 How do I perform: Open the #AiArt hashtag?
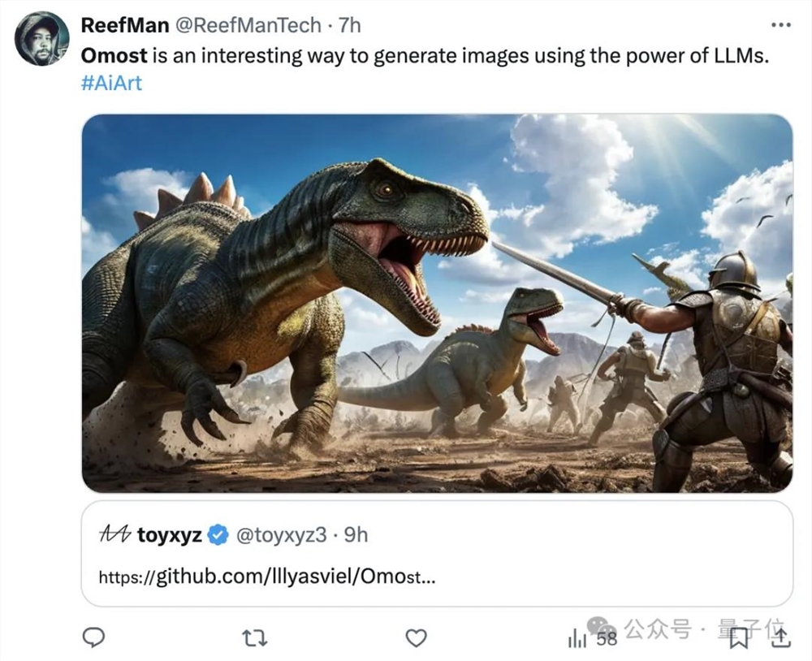click(110, 82)
